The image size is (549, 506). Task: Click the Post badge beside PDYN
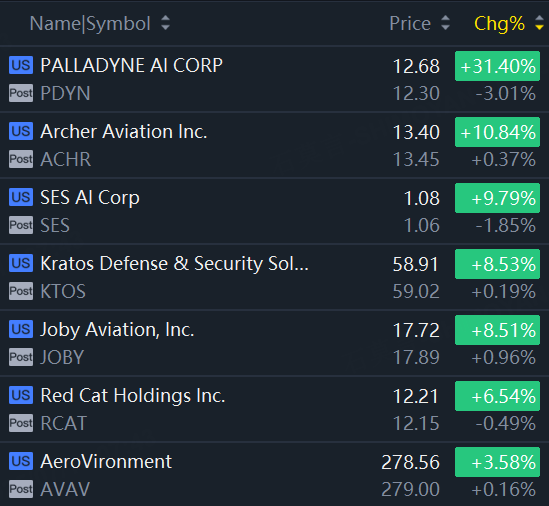pos(21,93)
